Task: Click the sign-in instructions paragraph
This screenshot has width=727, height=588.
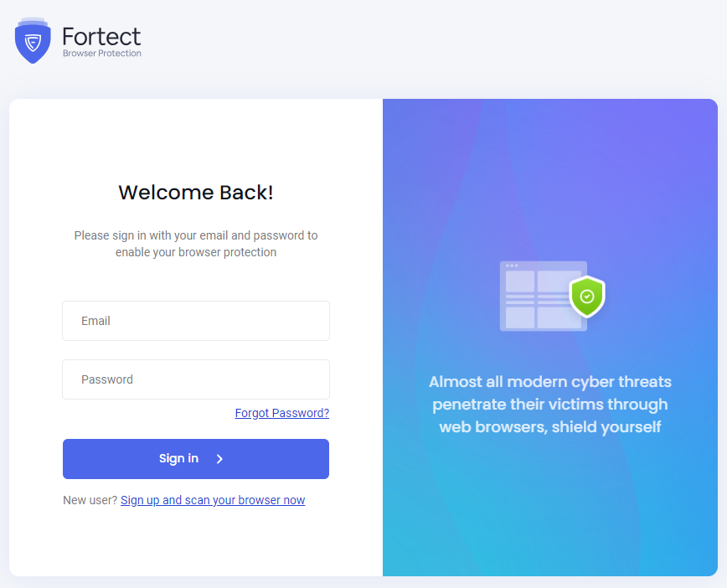Action: (196, 244)
